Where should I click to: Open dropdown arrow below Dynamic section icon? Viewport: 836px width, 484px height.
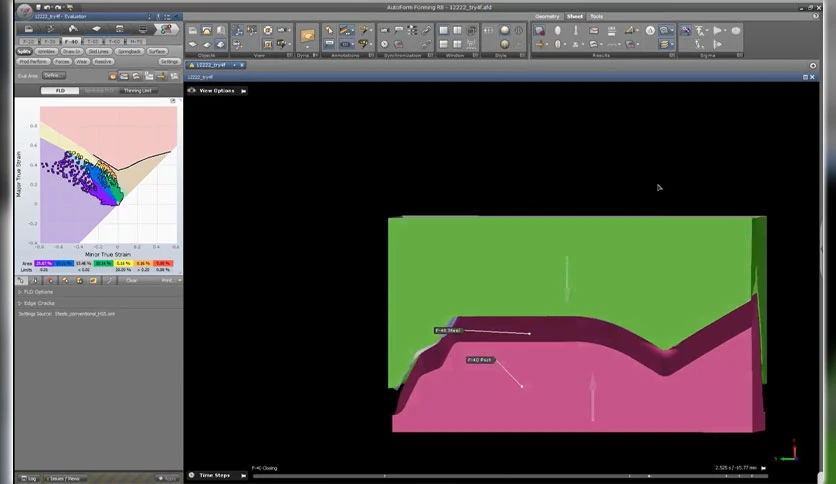coord(308,47)
